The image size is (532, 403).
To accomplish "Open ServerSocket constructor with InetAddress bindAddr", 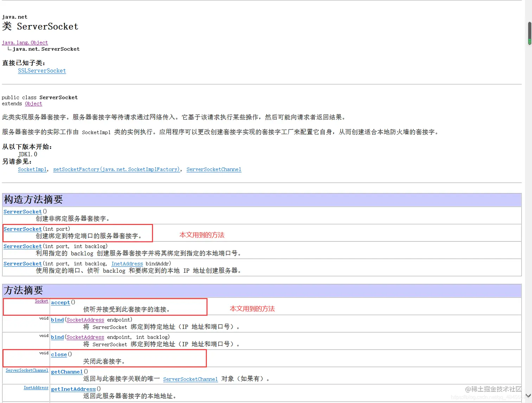I will pyautogui.click(x=23, y=264).
